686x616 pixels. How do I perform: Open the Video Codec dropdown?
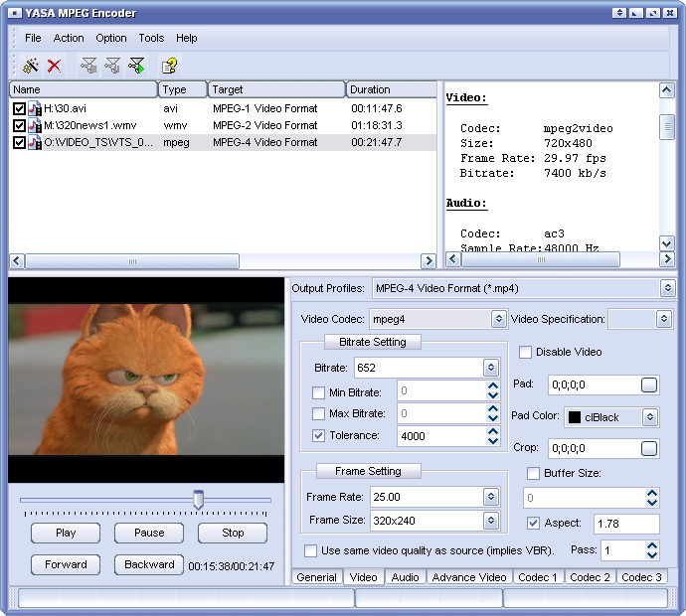[498, 319]
